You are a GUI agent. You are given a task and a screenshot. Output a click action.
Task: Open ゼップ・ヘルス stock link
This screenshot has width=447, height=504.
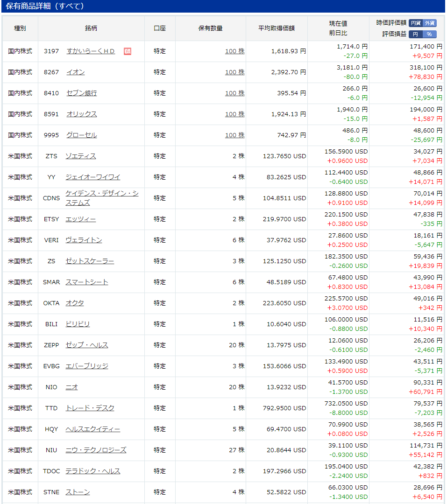click(87, 345)
